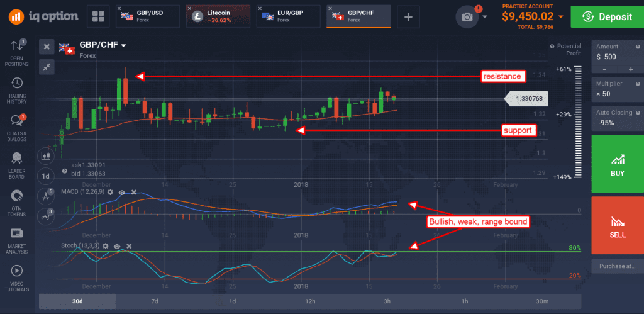
Task: Add a new asset tab with plus
Action: point(408,16)
